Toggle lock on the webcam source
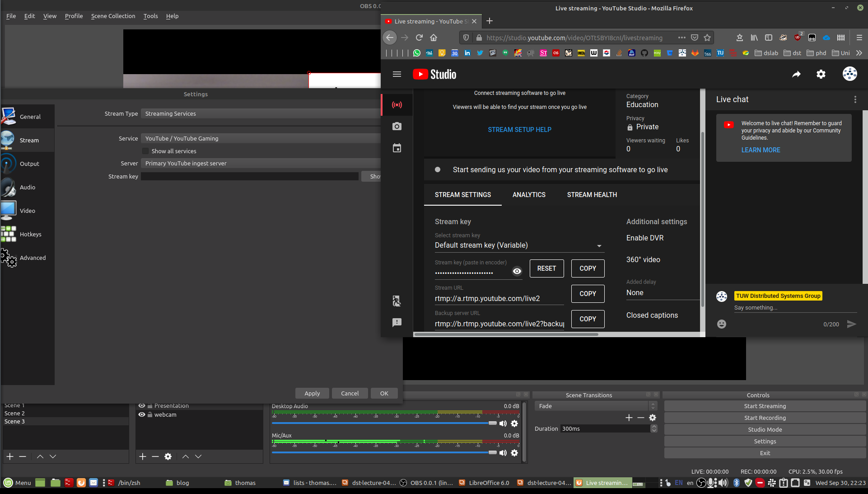This screenshot has height=494, width=868. 150,414
